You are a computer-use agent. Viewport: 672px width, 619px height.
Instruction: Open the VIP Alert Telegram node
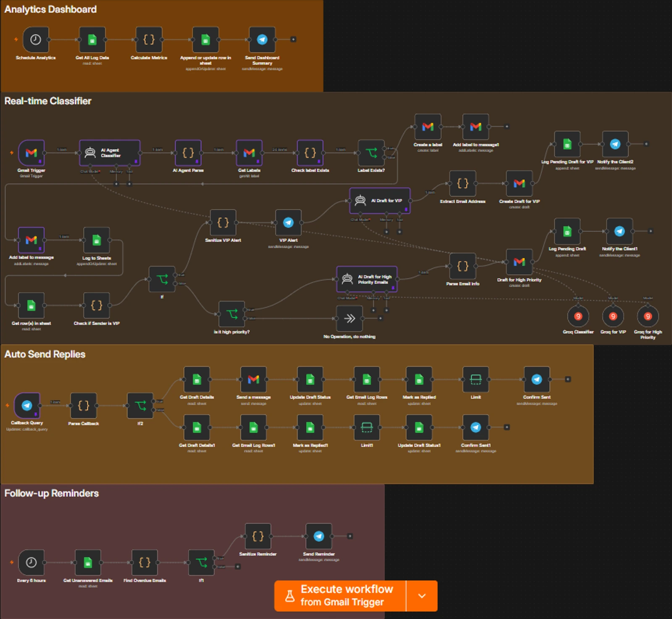pos(288,223)
